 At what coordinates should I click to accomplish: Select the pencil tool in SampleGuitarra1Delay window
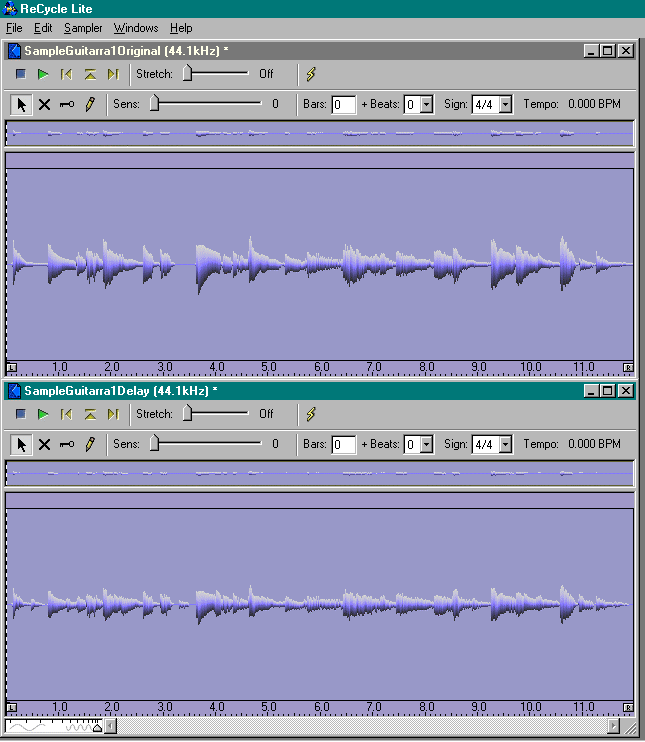90,444
